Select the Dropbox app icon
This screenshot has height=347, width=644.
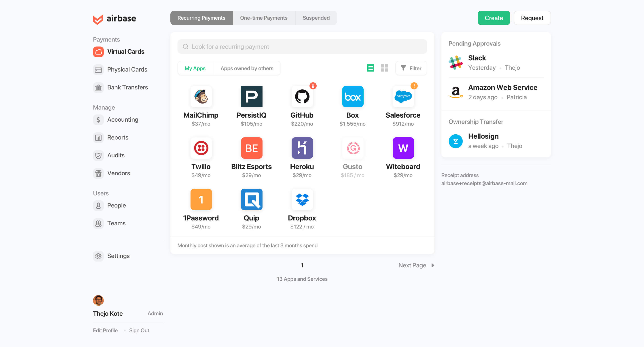[x=302, y=199]
